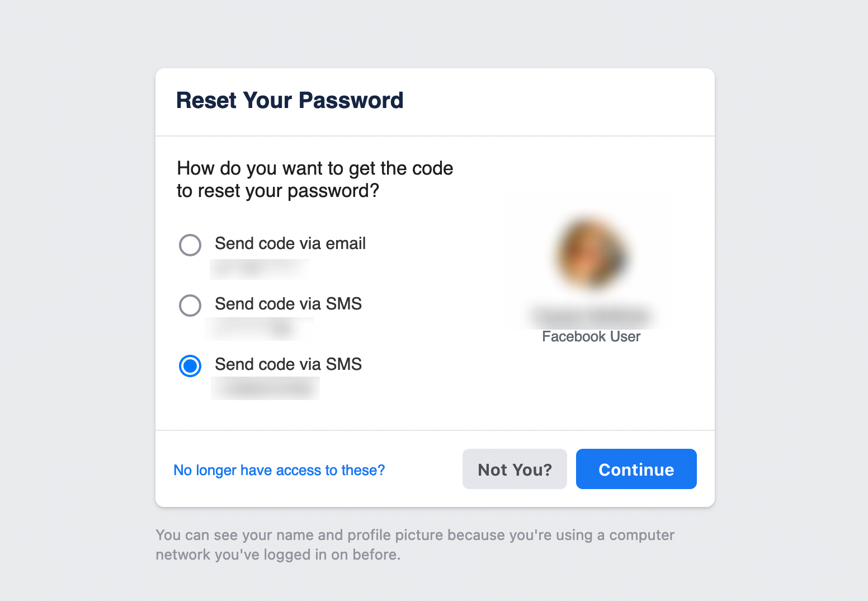868x601 pixels.
Task: Click the label text of the selected SMS option
Action: coord(288,364)
